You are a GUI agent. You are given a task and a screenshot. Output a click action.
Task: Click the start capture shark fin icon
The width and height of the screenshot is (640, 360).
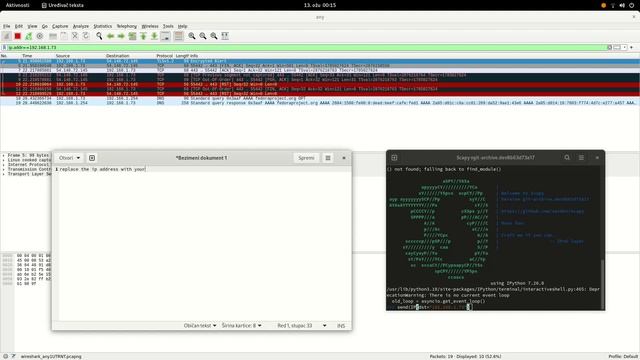(x=6, y=36)
